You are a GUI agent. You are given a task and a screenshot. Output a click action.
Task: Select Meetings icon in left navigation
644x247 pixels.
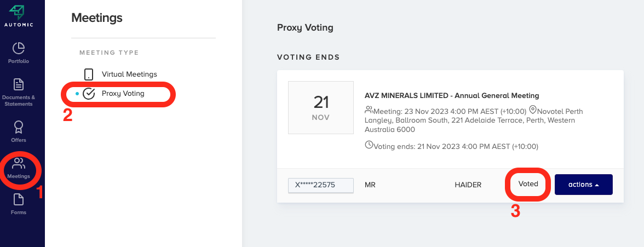click(19, 168)
